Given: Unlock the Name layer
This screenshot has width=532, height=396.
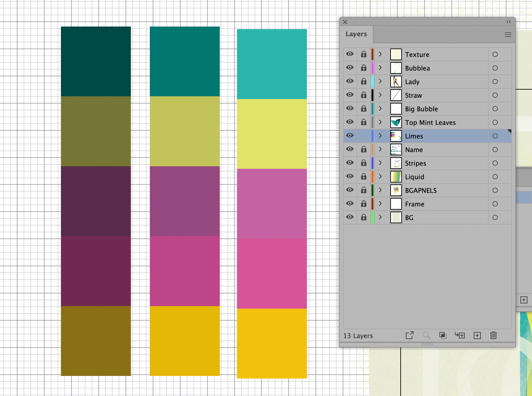Looking at the screenshot, I should pyautogui.click(x=364, y=149).
